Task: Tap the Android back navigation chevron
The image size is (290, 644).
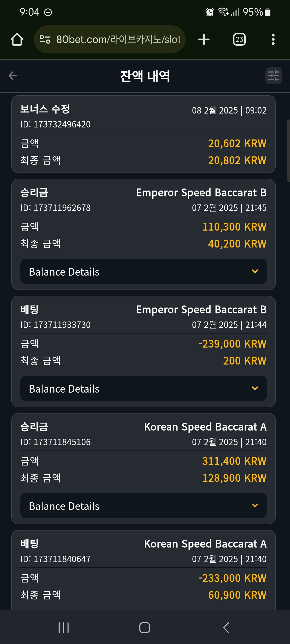Action: tap(226, 628)
